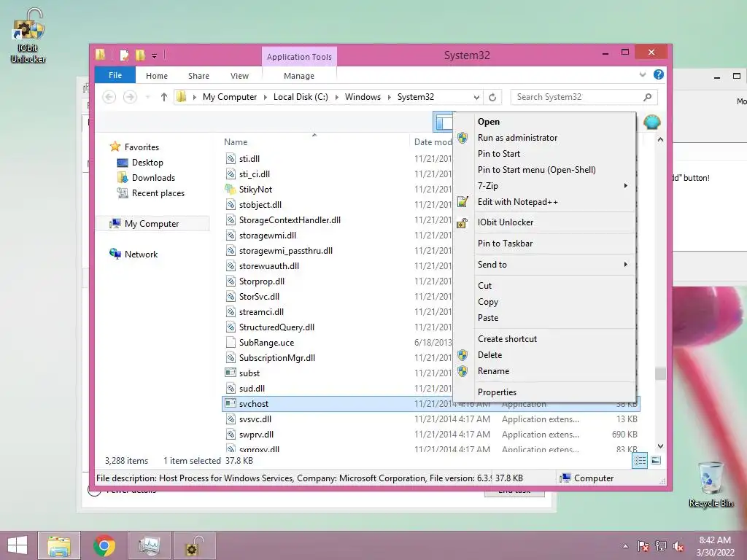Expand the My Computer breadcrumb arrow
The width and height of the screenshot is (747, 560).
pos(266,97)
